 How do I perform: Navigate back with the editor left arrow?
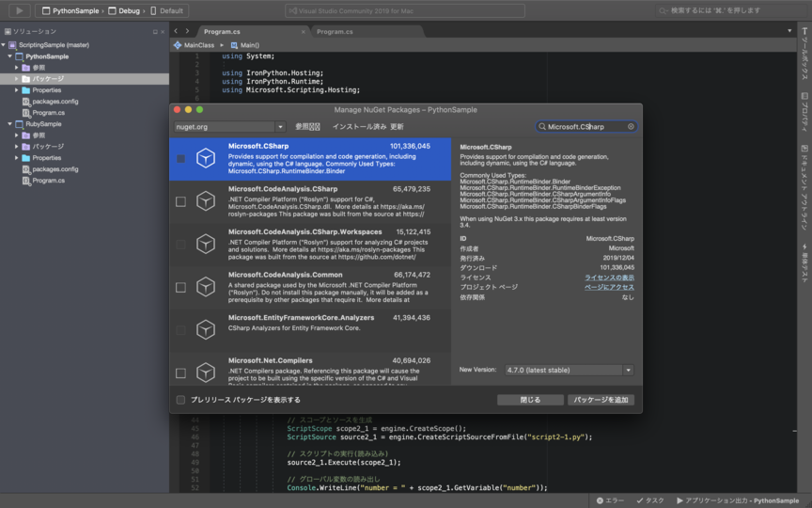coord(176,31)
